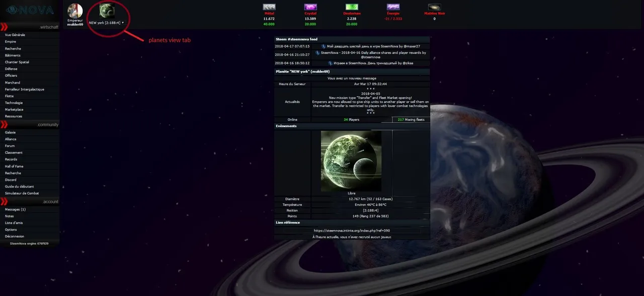Screen dimensions: 644x296
Task: Click the red chevron beside .community
Action: [4, 124]
